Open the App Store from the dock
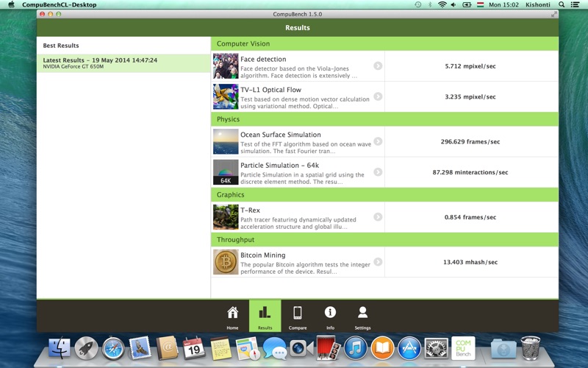This screenshot has height=368, width=588. (x=409, y=348)
